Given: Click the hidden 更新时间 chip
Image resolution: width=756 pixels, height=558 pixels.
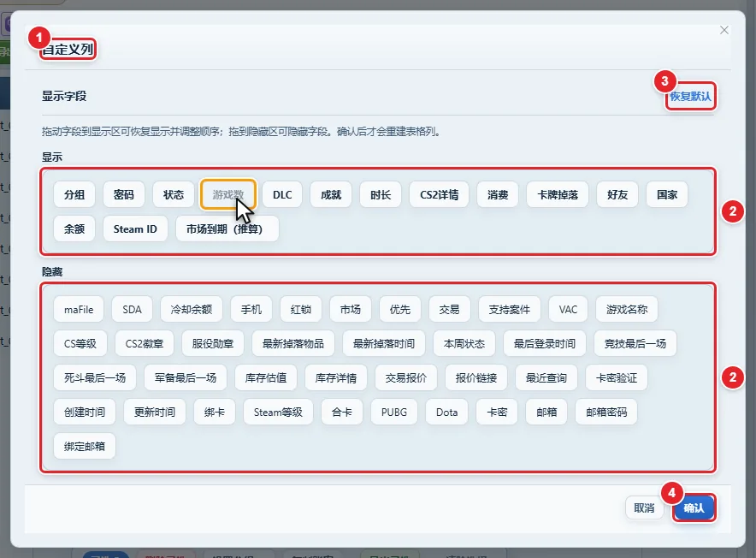Looking at the screenshot, I should point(155,413).
